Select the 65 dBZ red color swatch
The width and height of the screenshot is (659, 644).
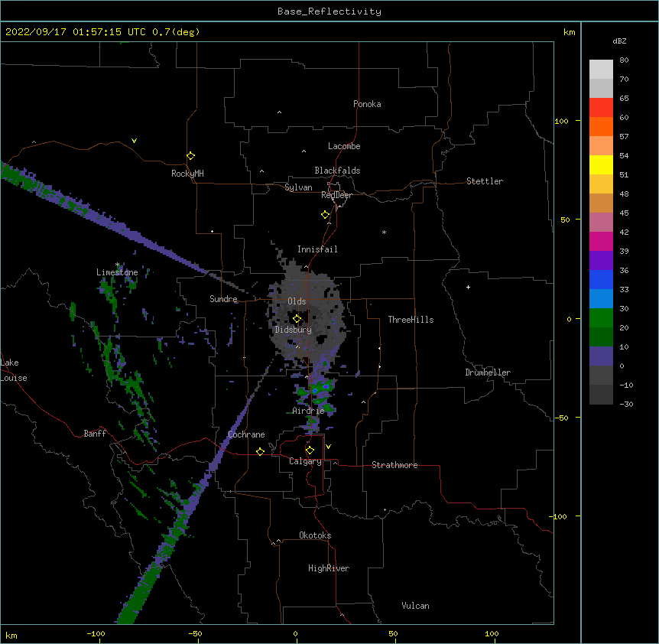[x=601, y=108]
